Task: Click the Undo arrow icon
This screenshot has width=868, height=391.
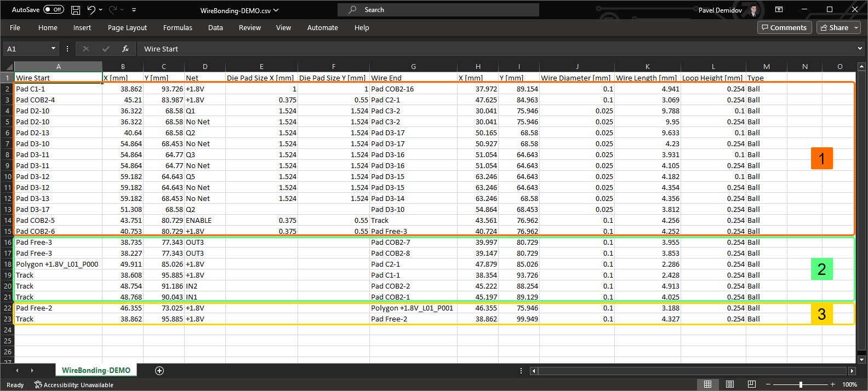Action: coord(91,10)
